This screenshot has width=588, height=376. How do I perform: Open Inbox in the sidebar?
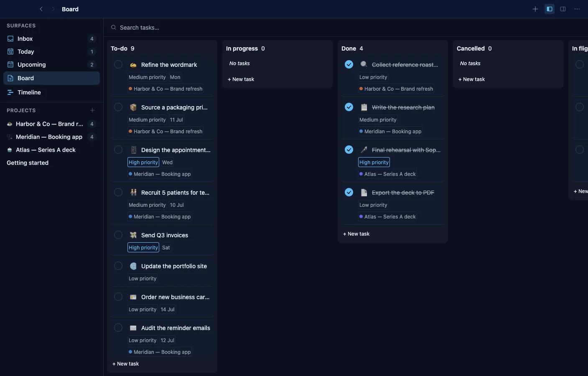pyautogui.click(x=51, y=38)
